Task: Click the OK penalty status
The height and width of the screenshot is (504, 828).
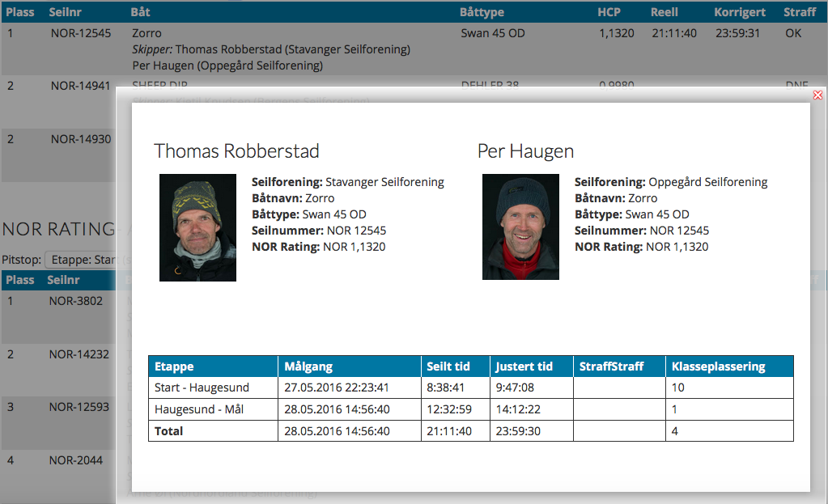Action: tap(793, 33)
